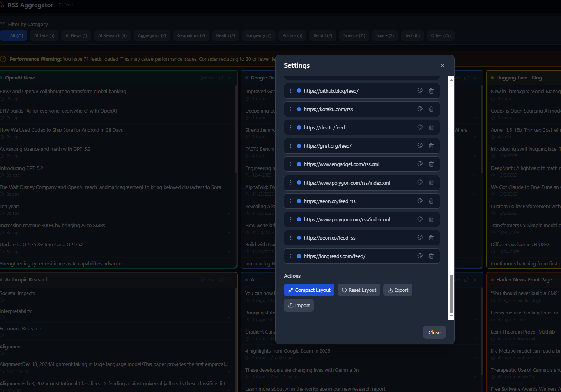Viewport: 561px width, 392px height.
Task: Click drag handle beside engadget.com feed
Action: tap(291, 164)
